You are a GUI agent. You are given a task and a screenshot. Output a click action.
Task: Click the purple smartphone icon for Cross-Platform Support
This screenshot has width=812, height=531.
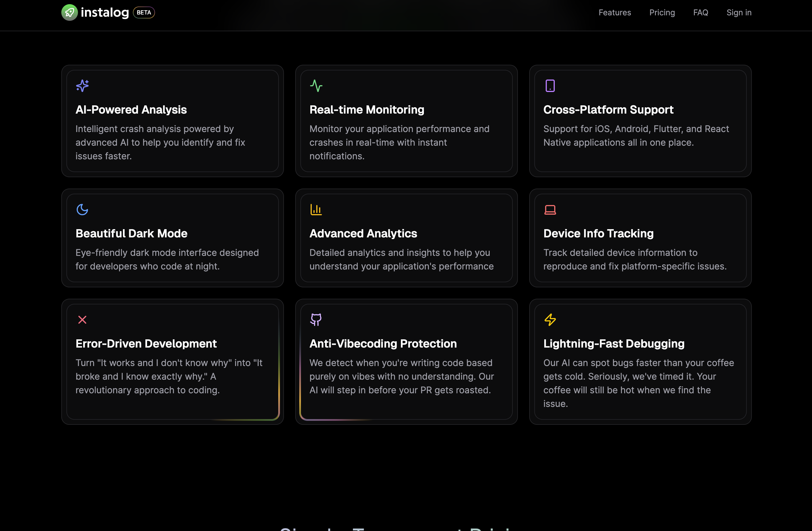[550, 86]
